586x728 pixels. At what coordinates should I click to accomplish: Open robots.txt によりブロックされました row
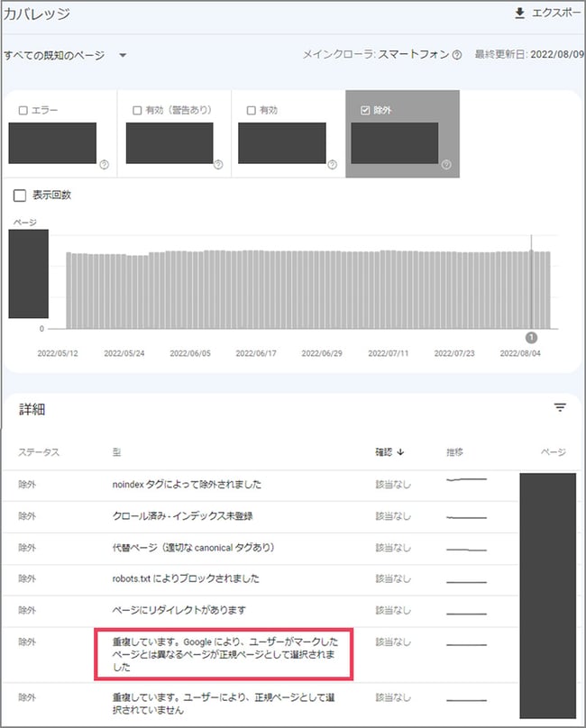pyautogui.click(x=186, y=578)
